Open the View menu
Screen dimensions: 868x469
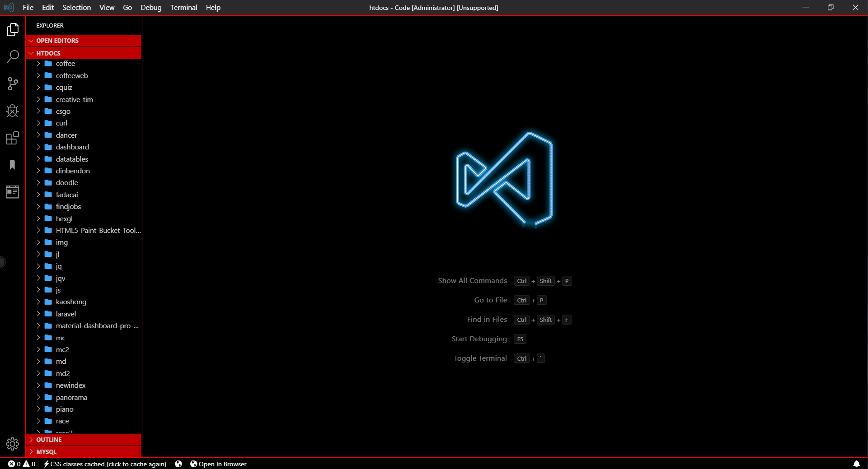tap(107, 8)
